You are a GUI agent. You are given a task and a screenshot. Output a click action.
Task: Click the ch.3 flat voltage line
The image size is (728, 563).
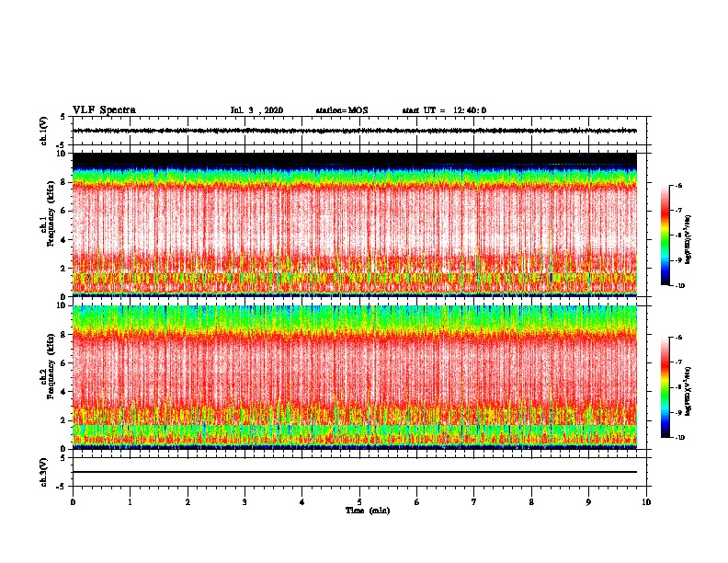click(355, 472)
